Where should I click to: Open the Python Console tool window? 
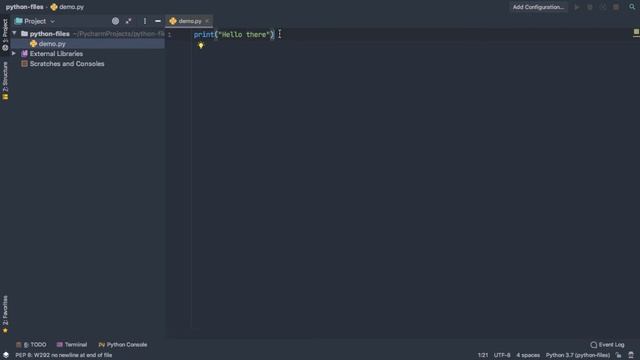[123, 345]
